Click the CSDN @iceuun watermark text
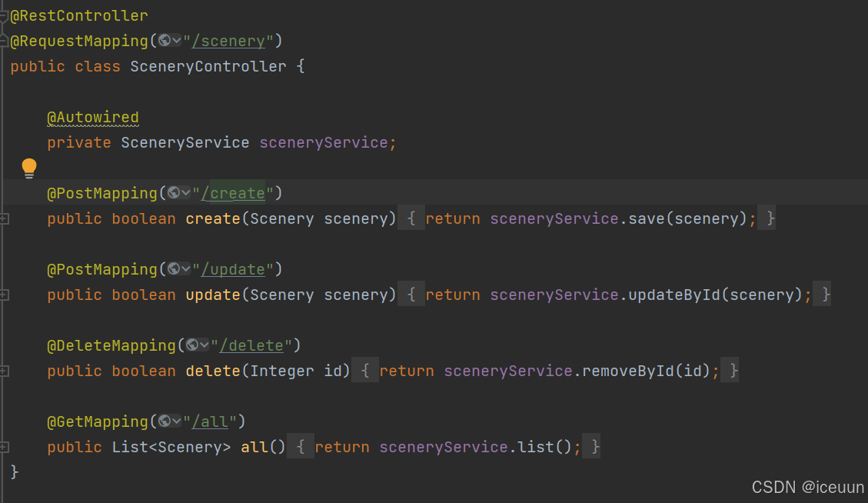Viewport: 868px width, 503px height. click(808, 487)
